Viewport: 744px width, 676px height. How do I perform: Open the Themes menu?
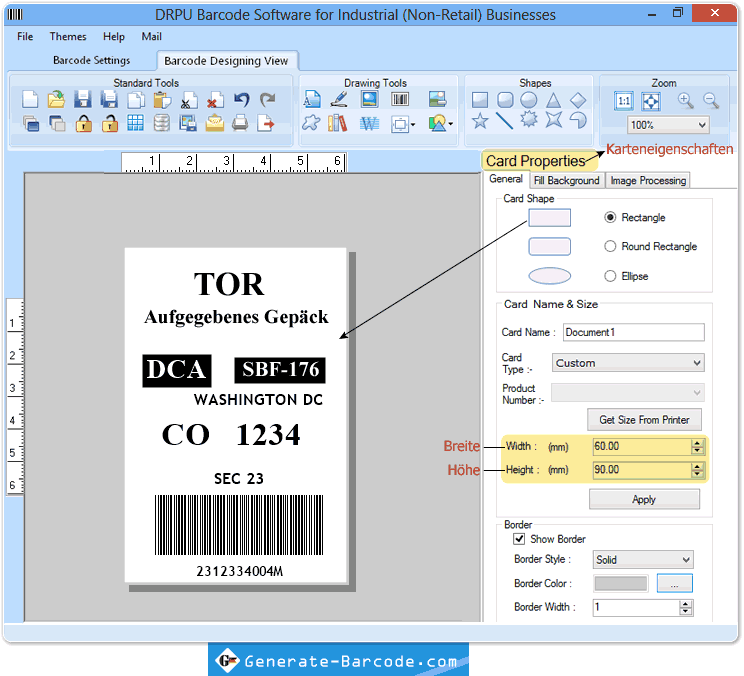68,37
